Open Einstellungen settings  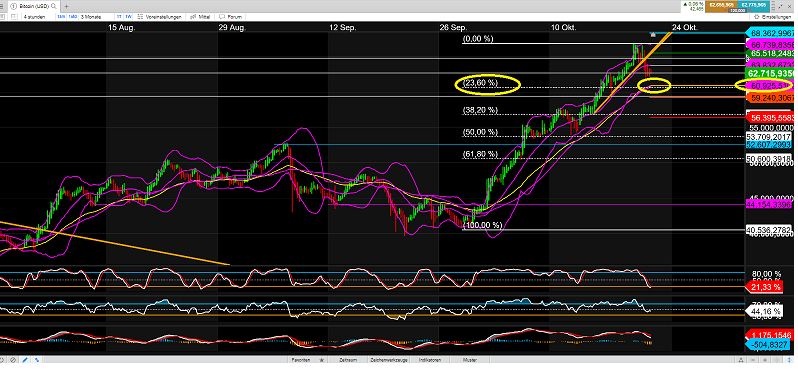pos(772,17)
